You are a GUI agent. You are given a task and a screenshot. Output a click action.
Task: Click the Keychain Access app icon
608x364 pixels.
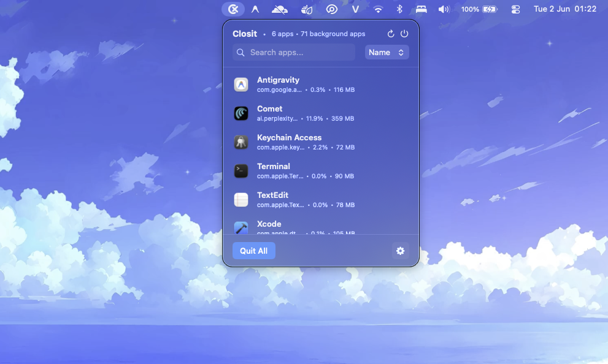click(x=241, y=142)
